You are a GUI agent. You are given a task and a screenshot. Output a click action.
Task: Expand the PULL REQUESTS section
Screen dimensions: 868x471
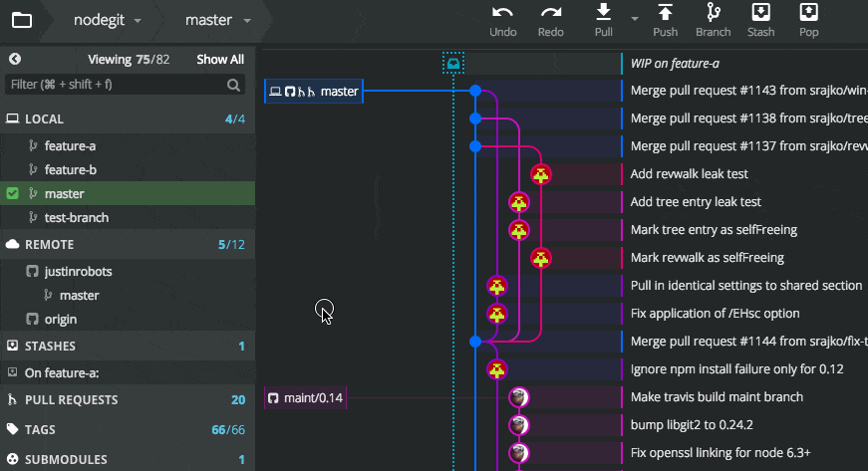[128, 399]
